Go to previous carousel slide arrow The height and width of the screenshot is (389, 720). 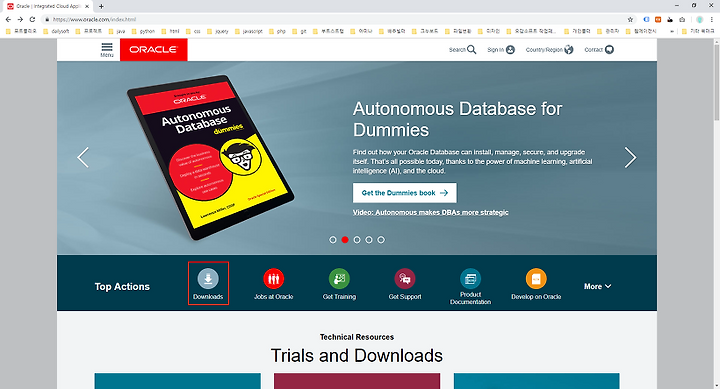point(83,158)
